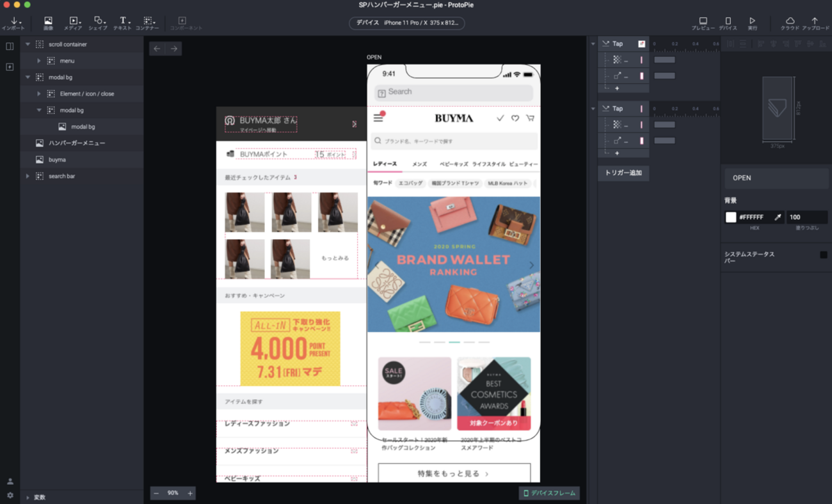Select the buyma image layer
This screenshot has height=504, width=832.
click(82, 160)
